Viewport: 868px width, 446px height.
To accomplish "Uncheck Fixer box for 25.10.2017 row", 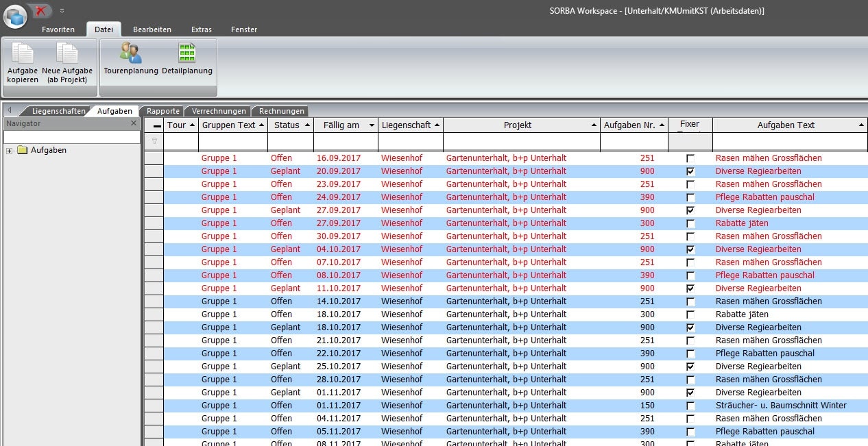I will (x=690, y=367).
